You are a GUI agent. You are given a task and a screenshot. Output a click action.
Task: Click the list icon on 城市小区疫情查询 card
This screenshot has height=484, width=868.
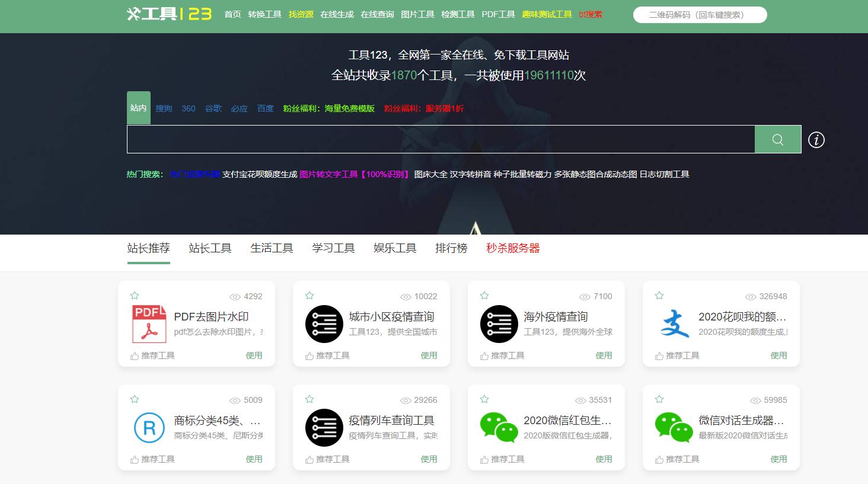click(x=324, y=324)
